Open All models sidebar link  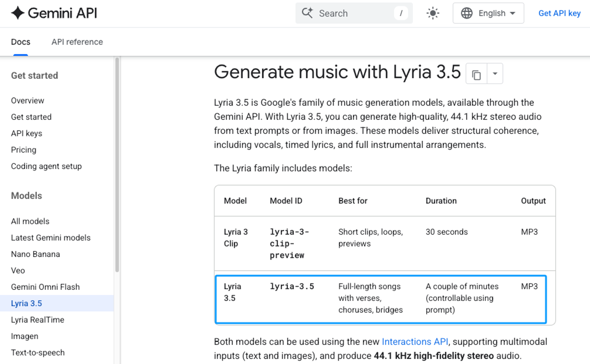30,221
